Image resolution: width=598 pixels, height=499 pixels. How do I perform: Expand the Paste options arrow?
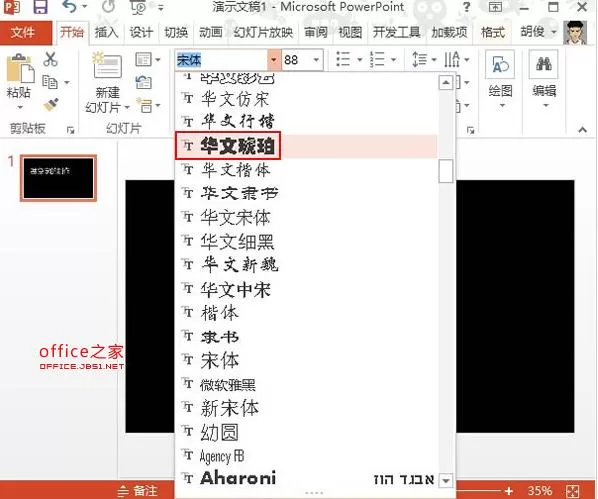click(20, 108)
